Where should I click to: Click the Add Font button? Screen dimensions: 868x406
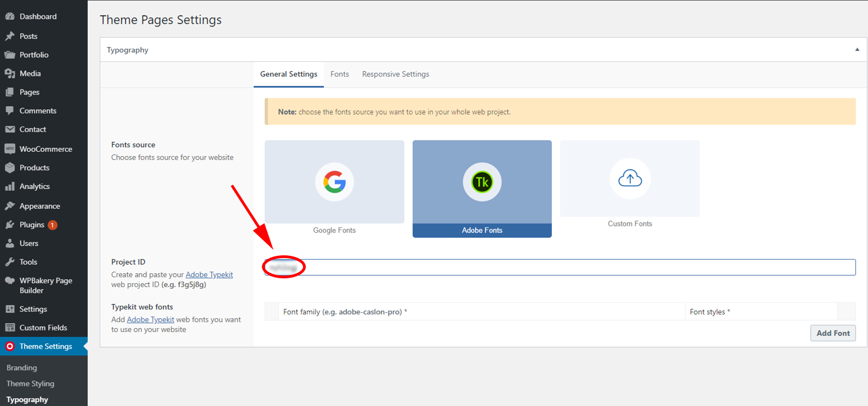(833, 333)
